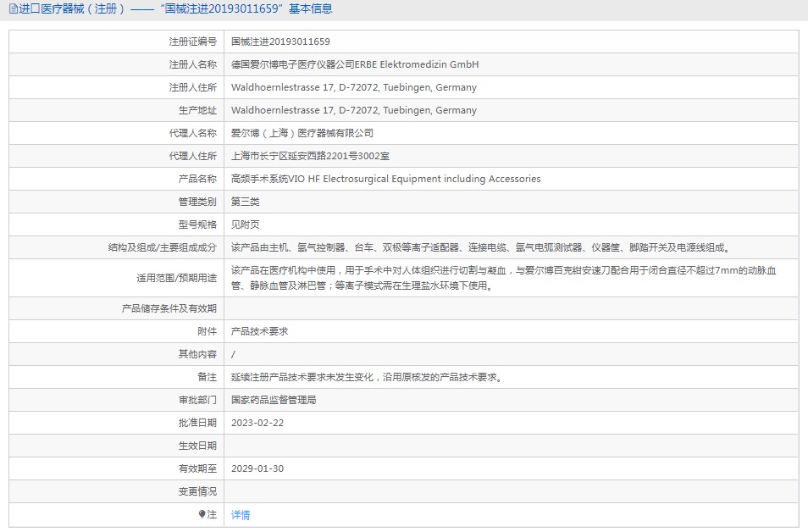
Task: Click the 注册人住所 label
Action: click(x=193, y=87)
